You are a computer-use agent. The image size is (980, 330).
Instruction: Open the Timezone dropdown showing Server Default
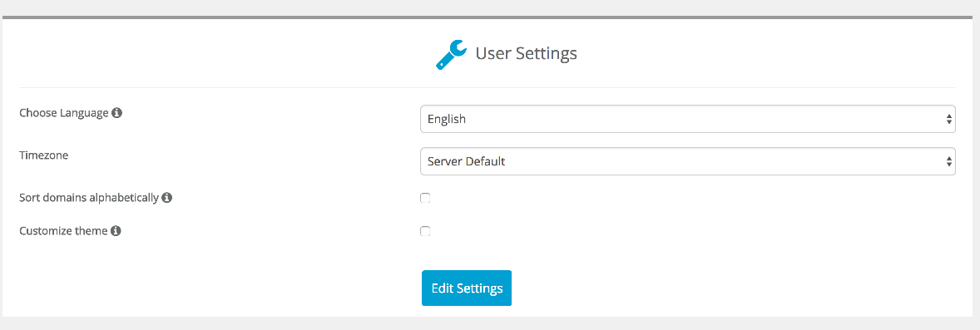(687, 161)
